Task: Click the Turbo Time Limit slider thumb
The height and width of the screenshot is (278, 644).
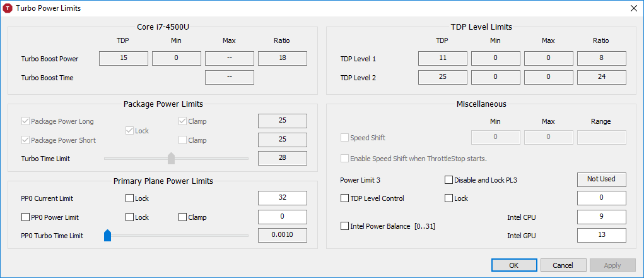Action: click(172, 159)
